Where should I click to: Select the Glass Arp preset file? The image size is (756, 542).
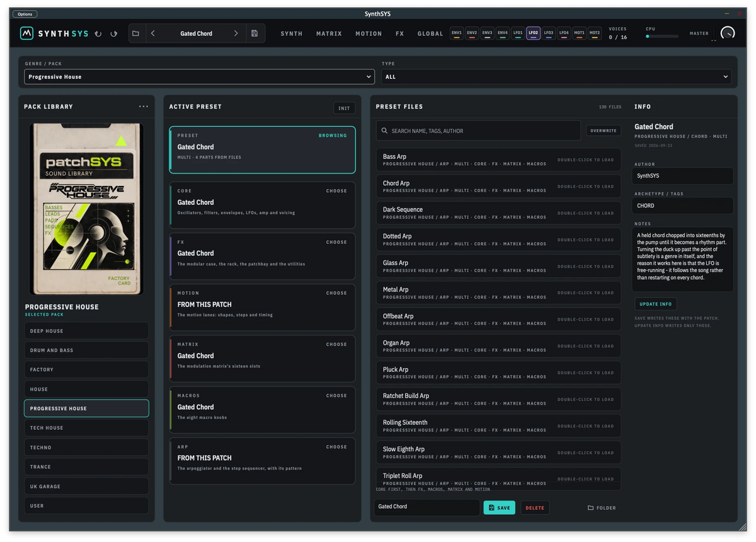coord(498,267)
